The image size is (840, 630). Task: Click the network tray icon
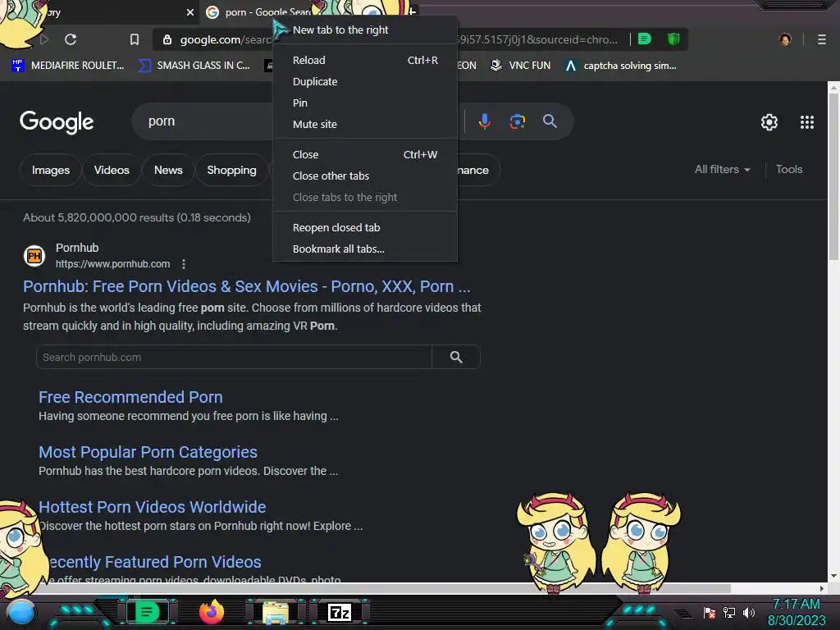[x=729, y=612]
